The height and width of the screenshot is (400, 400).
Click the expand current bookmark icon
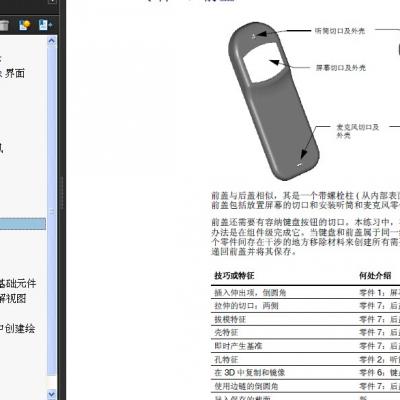click(x=45, y=25)
